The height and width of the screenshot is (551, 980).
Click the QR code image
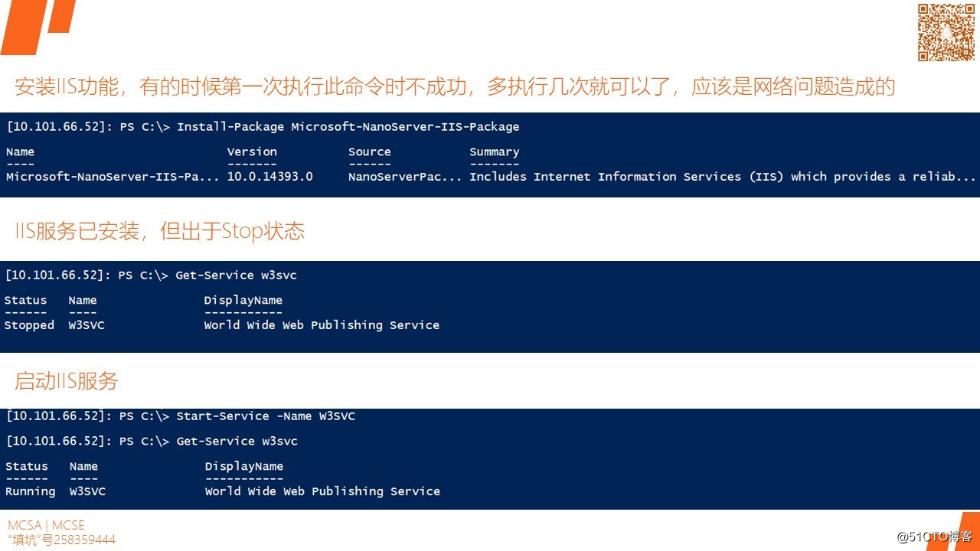click(x=946, y=32)
